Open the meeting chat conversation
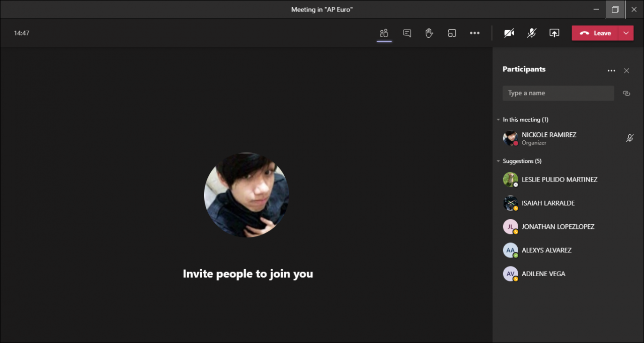The width and height of the screenshot is (644, 343). pyautogui.click(x=407, y=33)
